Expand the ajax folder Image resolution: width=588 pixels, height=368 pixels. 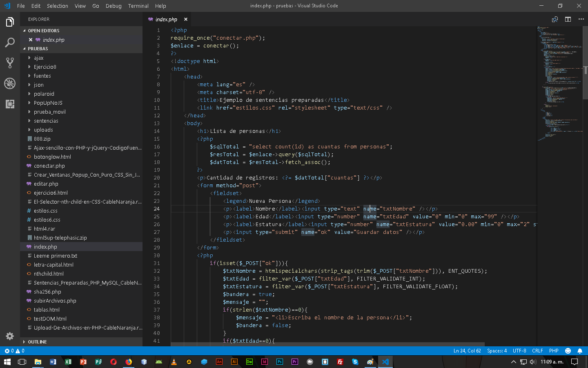[x=38, y=58]
